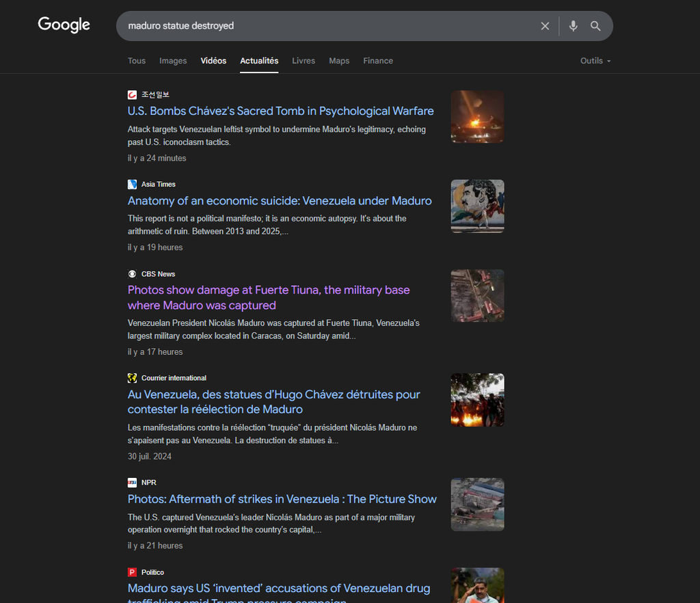Click the CBS News eye favicon
Image resolution: width=700 pixels, height=603 pixels.
tap(133, 273)
